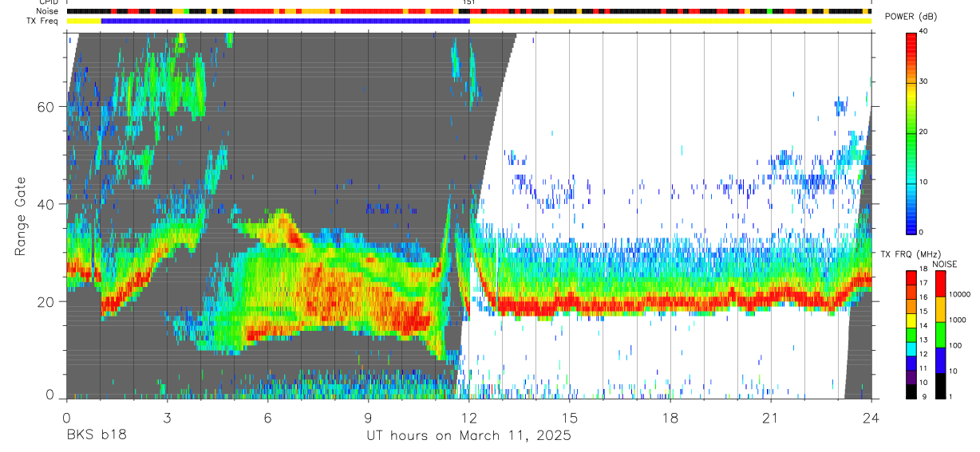Click the Range Gate axis title

click(x=22, y=215)
